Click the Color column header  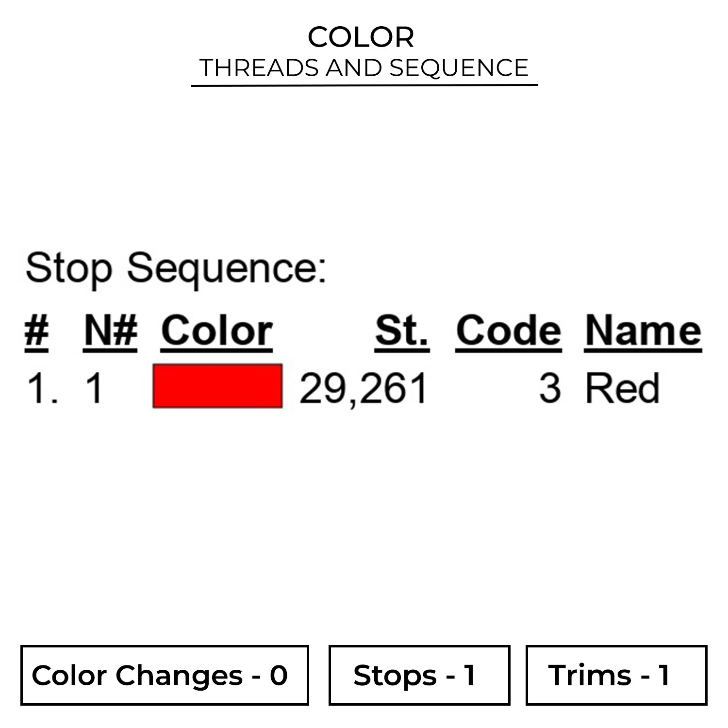point(217,331)
